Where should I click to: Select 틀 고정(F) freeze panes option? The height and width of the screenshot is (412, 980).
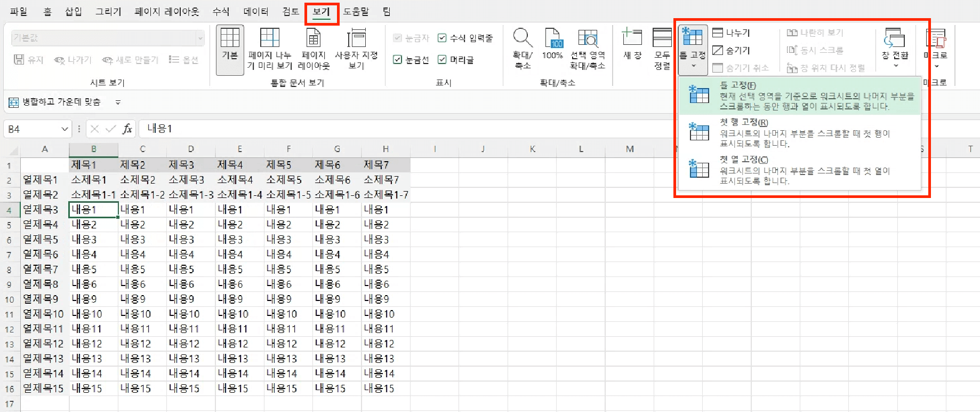pos(800,96)
